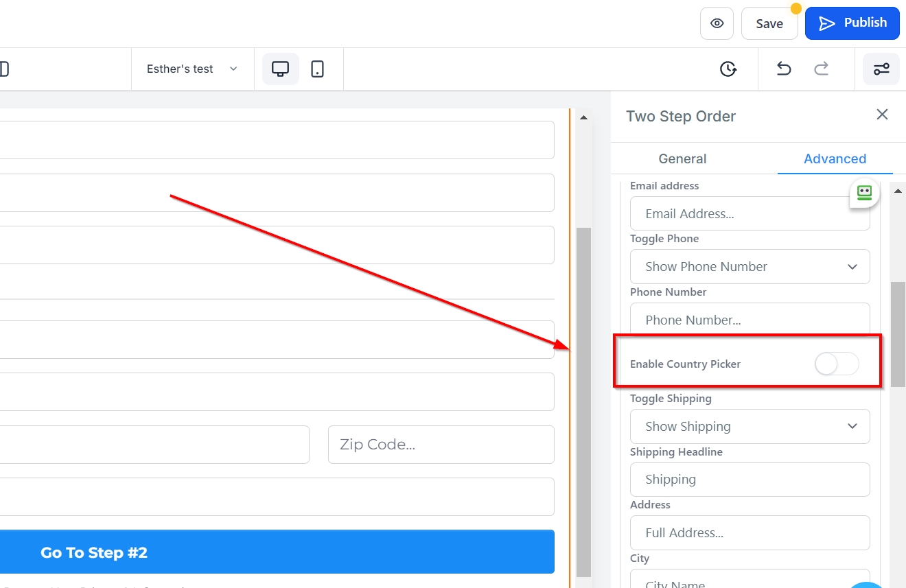Open the Toggle Shipping dropdown

tap(750, 426)
